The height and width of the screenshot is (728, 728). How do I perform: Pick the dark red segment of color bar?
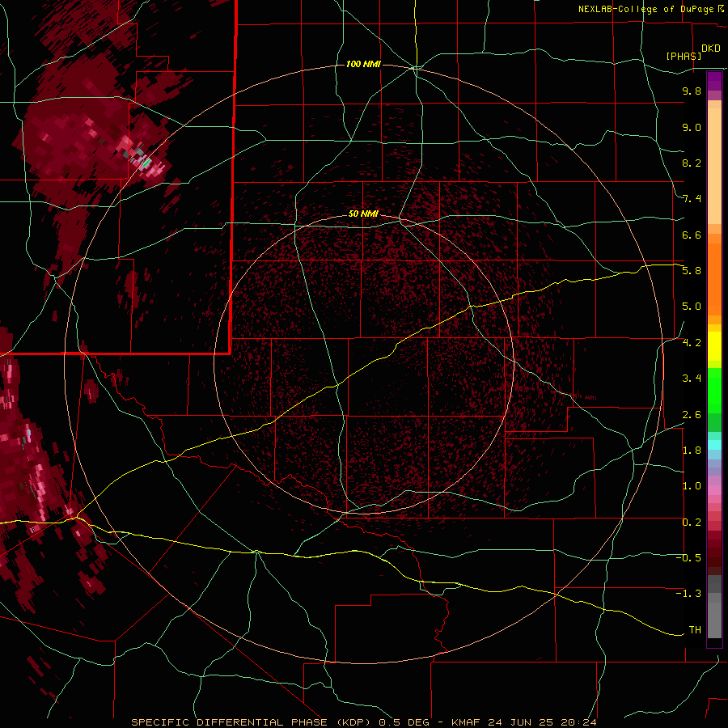coord(714,552)
